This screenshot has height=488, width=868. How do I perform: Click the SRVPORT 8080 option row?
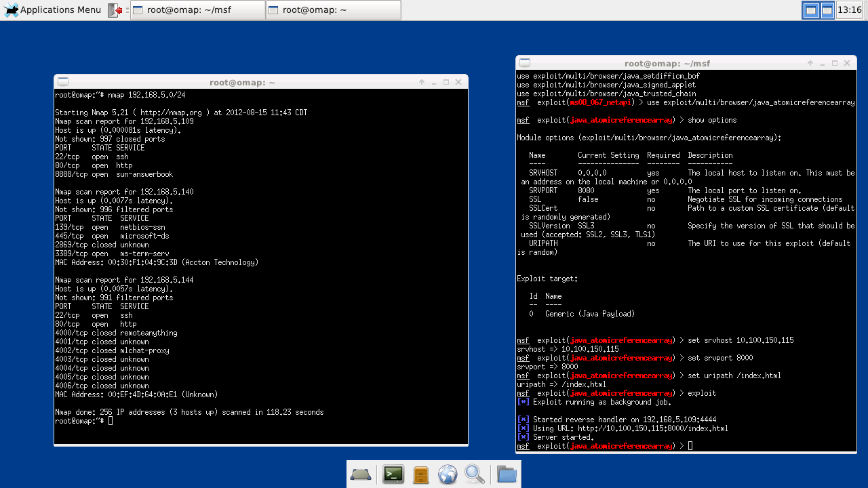coord(665,190)
